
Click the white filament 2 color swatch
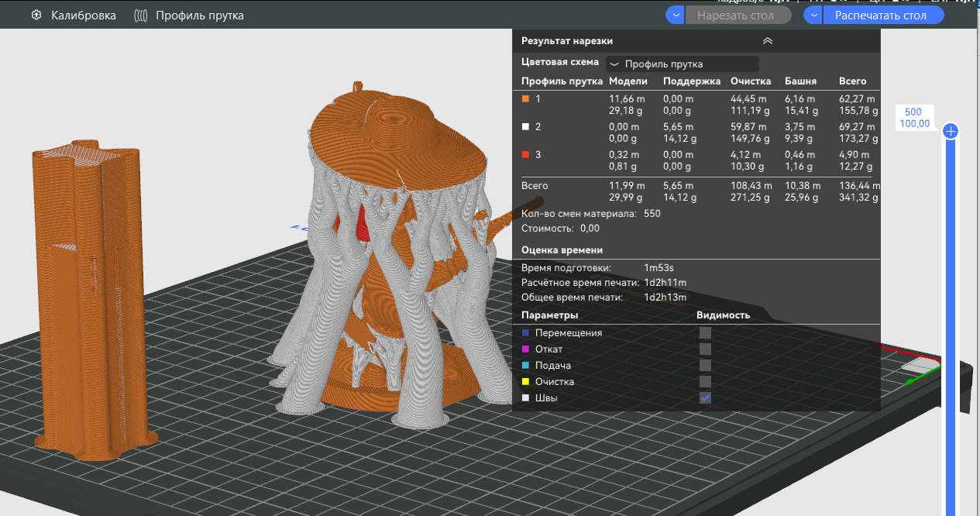click(x=525, y=126)
